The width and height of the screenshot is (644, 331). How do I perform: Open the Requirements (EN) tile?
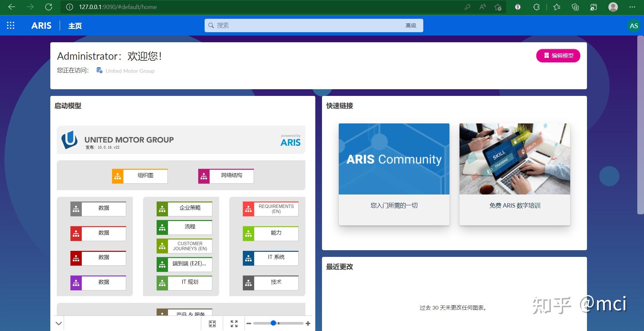pyautogui.click(x=271, y=209)
